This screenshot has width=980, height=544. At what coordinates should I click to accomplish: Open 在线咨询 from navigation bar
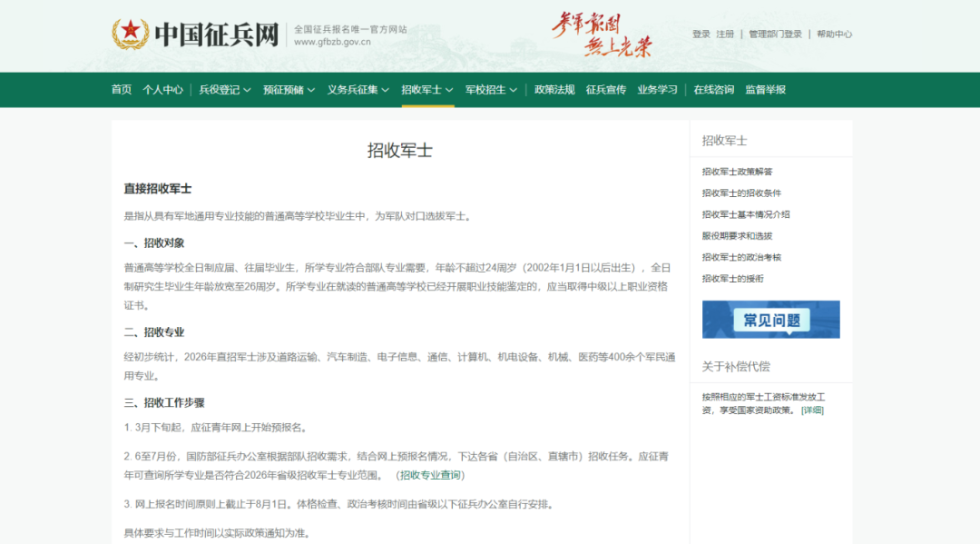pyautogui.click(x=714, y=90)
